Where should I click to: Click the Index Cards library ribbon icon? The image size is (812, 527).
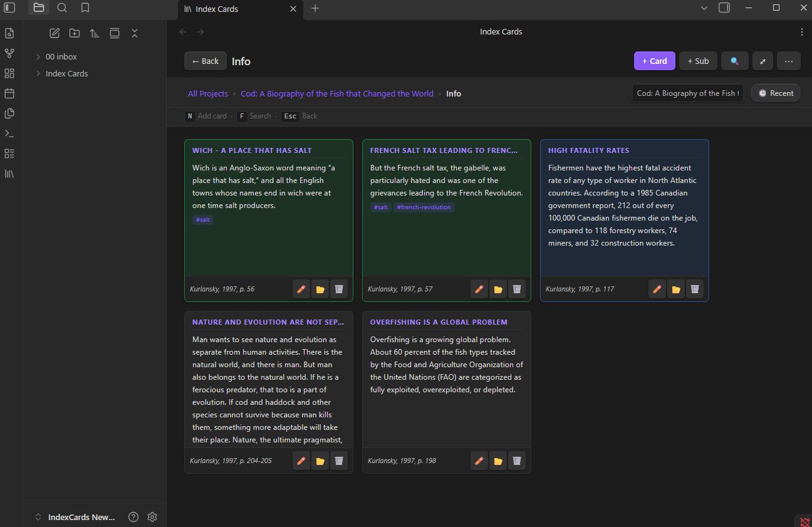pyautogui.click(x=9, y=174)
